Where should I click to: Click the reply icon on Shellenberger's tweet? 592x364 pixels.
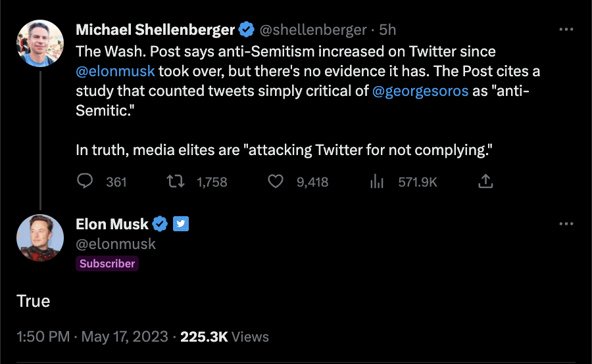point(85,181)
